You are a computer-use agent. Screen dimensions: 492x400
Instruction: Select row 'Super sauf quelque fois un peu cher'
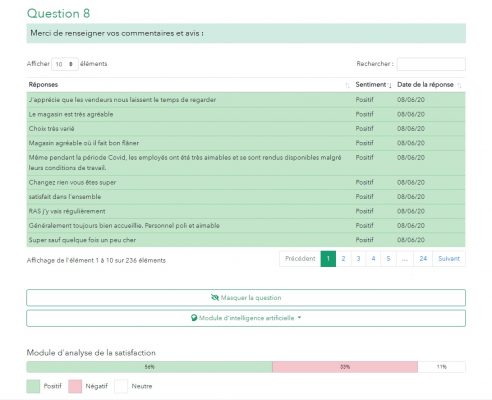point(246,240)
